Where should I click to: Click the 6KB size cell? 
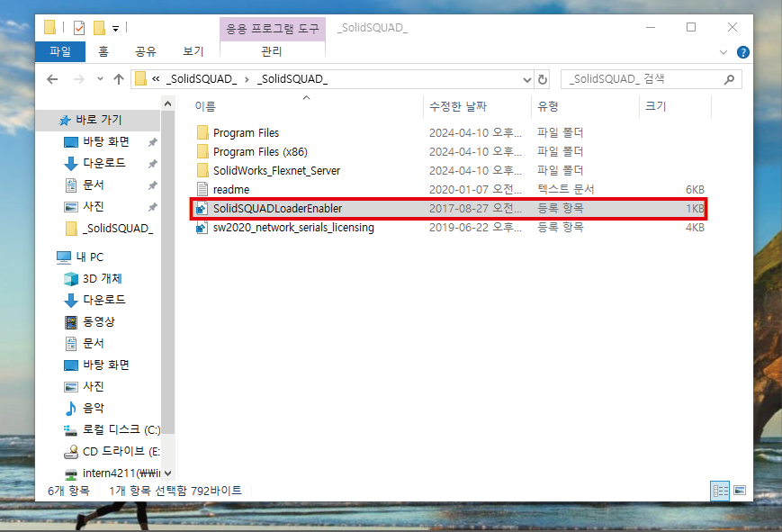tap(695, 190)
